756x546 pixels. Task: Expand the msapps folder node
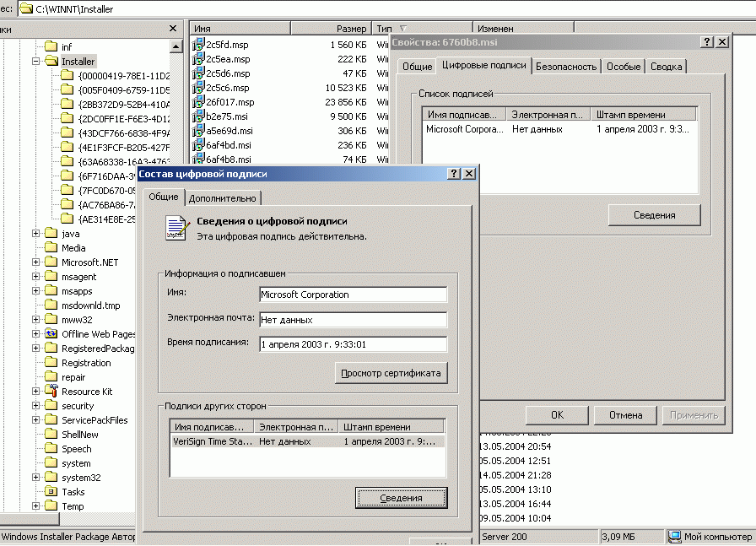(x=35, y=291)
